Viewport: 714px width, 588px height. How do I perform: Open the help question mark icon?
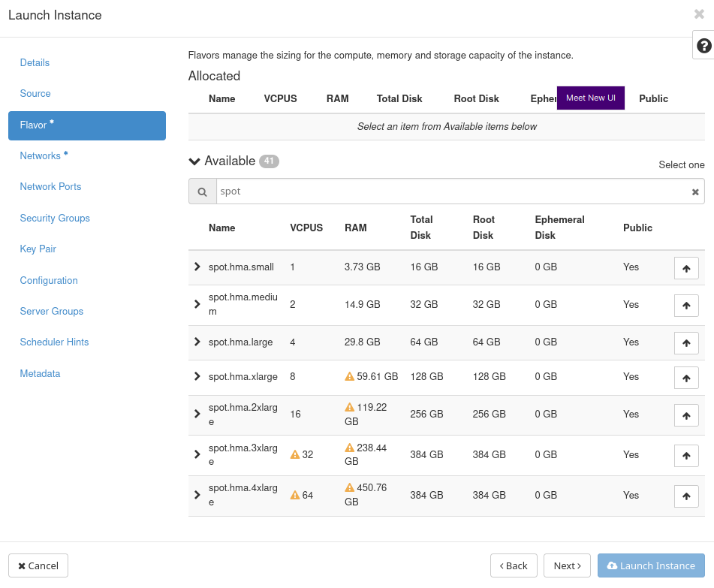[x=703, y=46]
